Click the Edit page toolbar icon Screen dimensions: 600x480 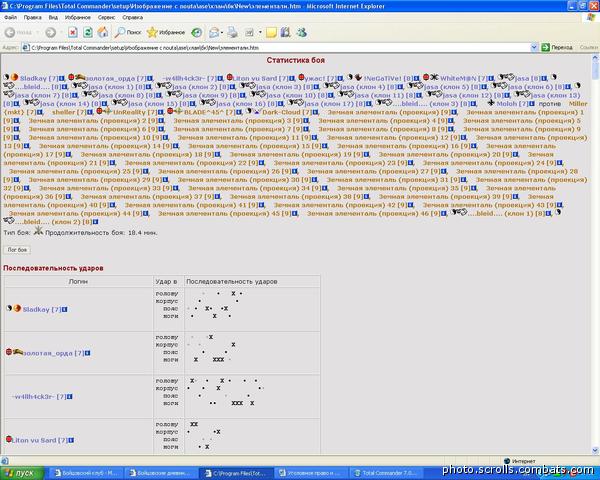coord(249,33)
